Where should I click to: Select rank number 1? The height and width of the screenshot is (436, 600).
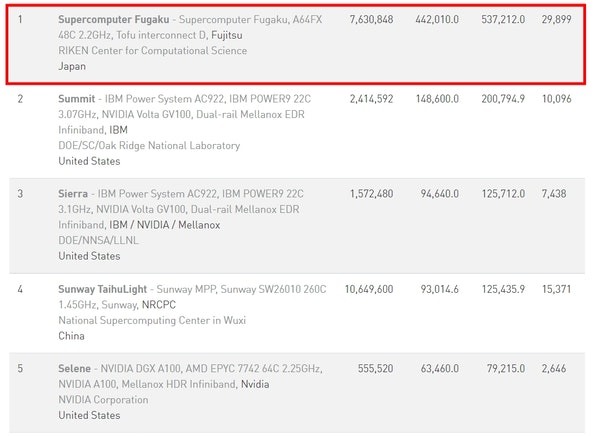(x=20, y=20)
